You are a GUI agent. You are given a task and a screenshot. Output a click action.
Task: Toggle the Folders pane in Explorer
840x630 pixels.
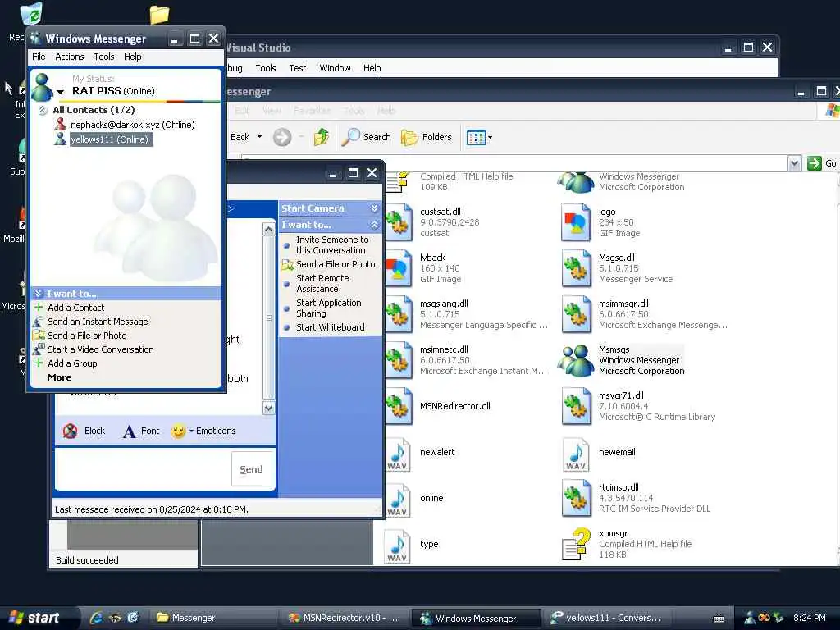pyautogui.click(x=427, y=137)
